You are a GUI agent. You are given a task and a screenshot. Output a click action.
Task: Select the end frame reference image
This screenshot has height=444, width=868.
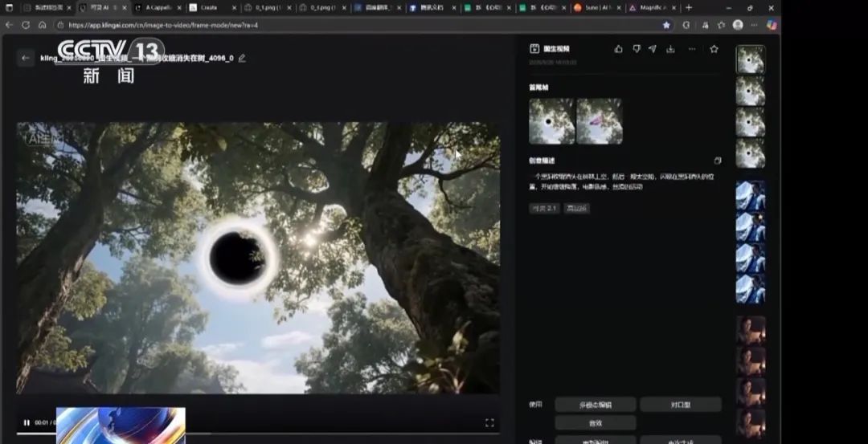[600, 121]
